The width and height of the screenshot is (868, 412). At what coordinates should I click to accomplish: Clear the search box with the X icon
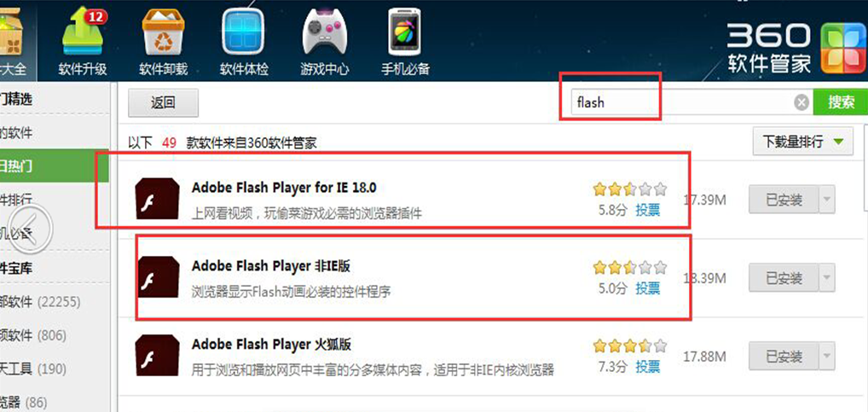click(x=801, y=102)
